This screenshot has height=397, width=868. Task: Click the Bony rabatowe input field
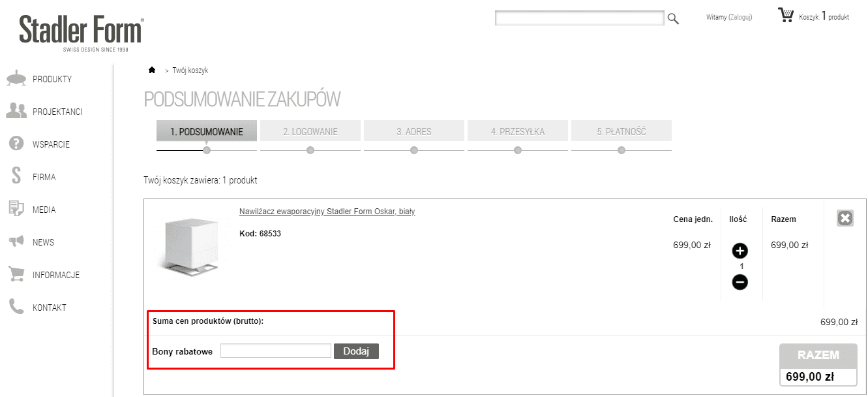point(275,351)
